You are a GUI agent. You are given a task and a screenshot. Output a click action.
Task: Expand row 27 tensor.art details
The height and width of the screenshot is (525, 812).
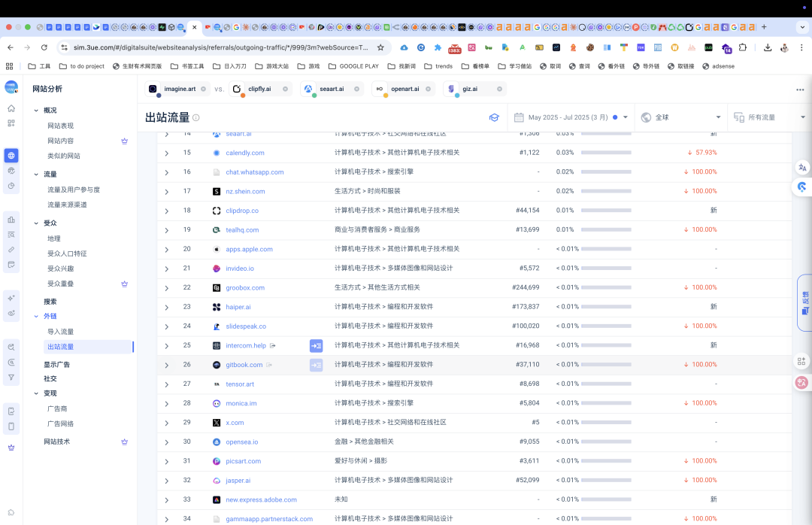(x=166, y=384)
